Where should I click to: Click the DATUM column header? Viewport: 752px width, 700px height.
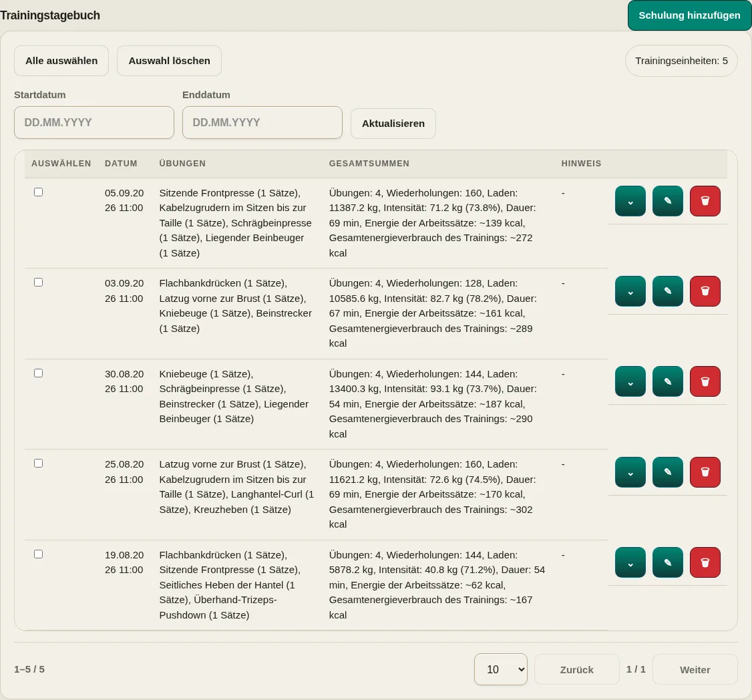121,164
